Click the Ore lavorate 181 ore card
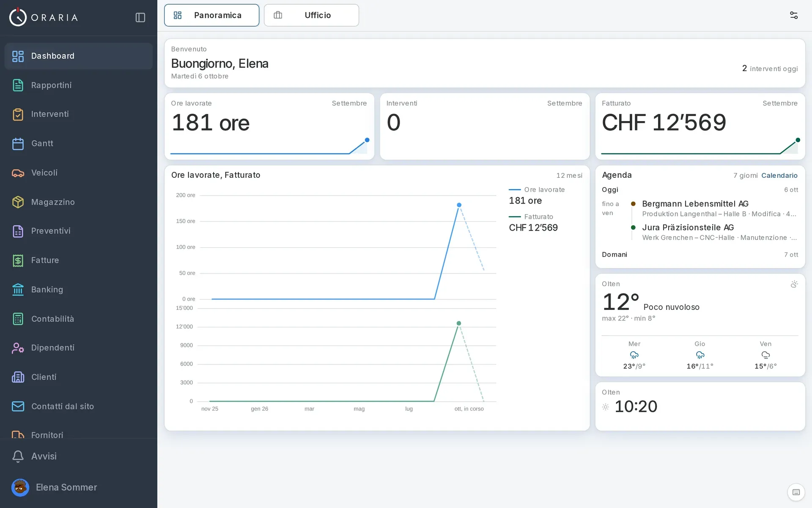This screenshot has height=508, width=812. [269, 127]
